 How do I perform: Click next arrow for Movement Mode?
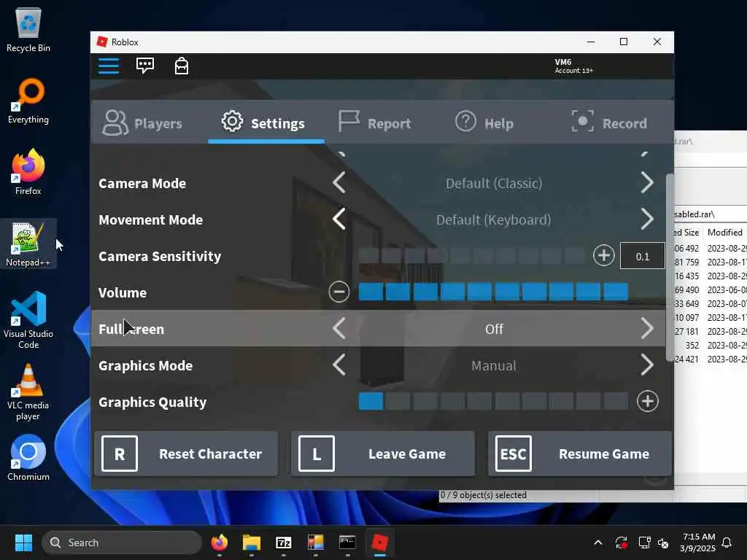pos(646,219)
